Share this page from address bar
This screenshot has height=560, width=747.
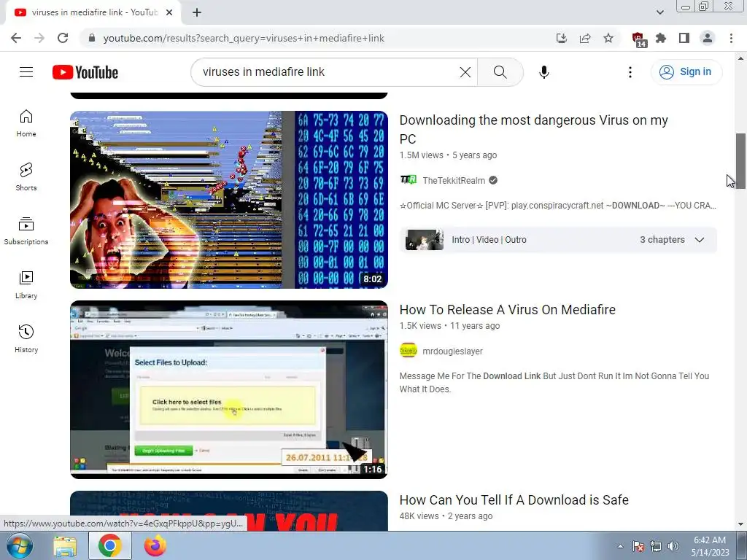point(585,38)
